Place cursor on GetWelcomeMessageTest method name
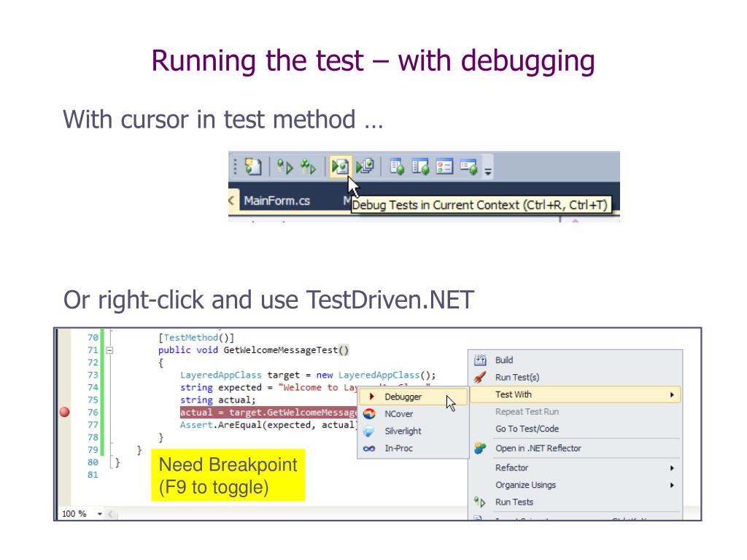This screenshot has width=747, height=560. (281, 350)
